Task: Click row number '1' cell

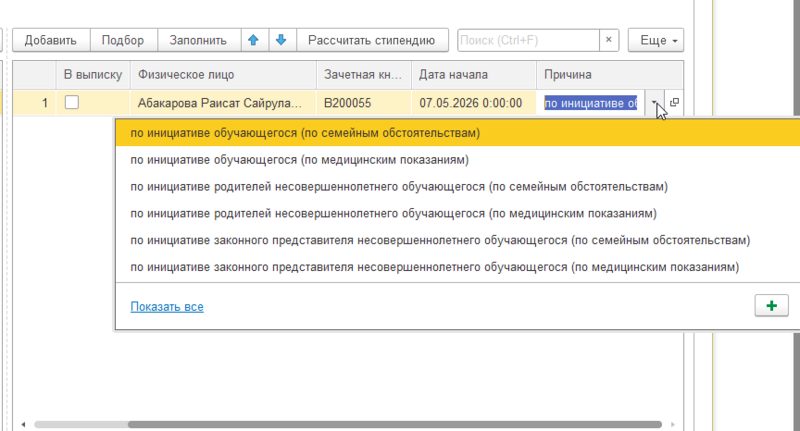Action: [35, 103]
